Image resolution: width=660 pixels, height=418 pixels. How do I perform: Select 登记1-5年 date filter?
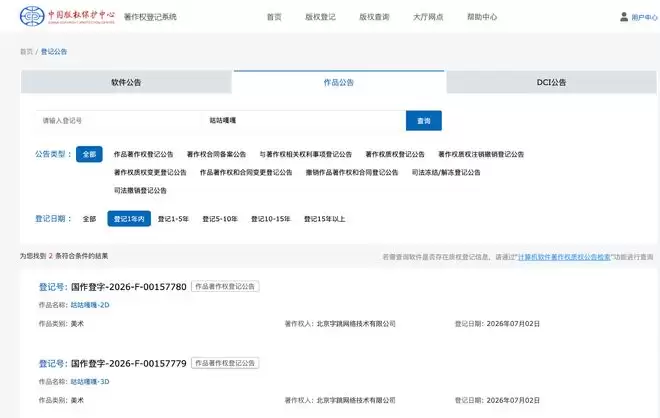(173, 219)
